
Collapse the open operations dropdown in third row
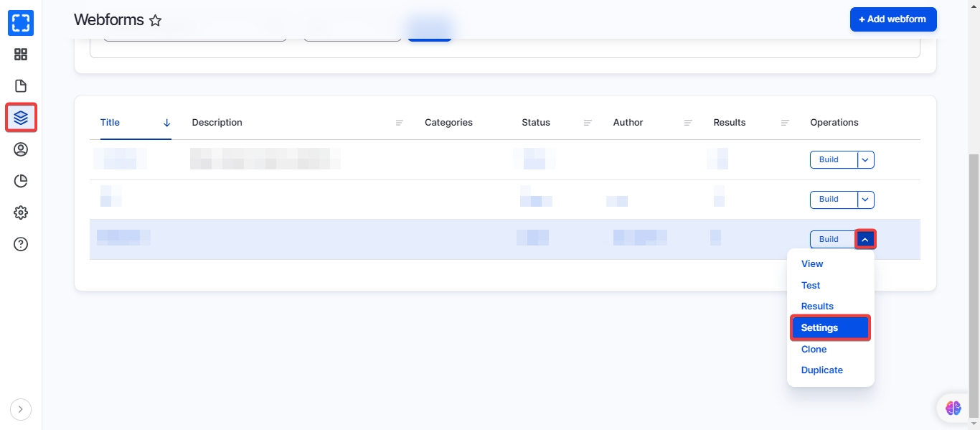(866, 239)
